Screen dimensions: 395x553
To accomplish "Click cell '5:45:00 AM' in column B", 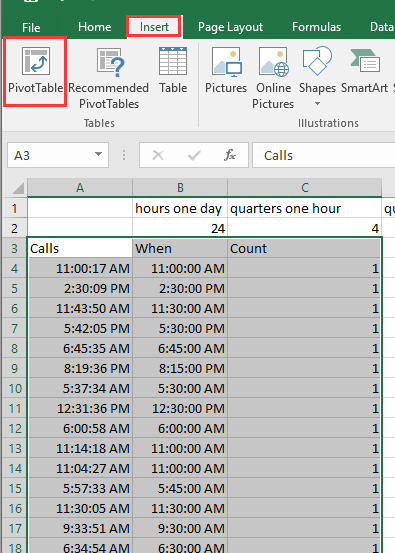I will point(180,488).
